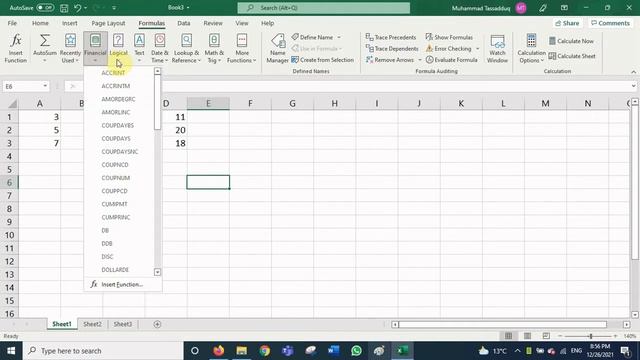
Task: Switch to Page Break Preview in status bar
Action: pos(546,336)
